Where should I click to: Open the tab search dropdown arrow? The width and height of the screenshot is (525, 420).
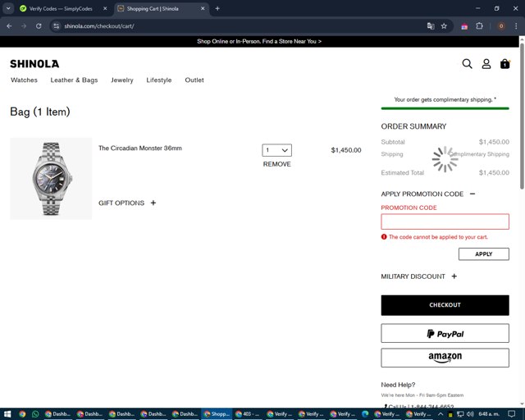[8, 9]
